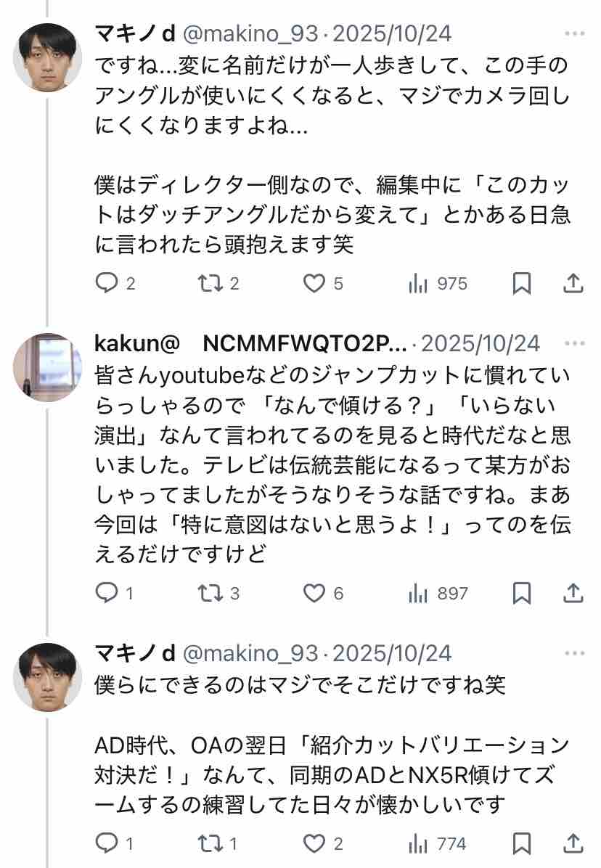
Task: Share kakun@'s tweet
Action: pos(573,594)
